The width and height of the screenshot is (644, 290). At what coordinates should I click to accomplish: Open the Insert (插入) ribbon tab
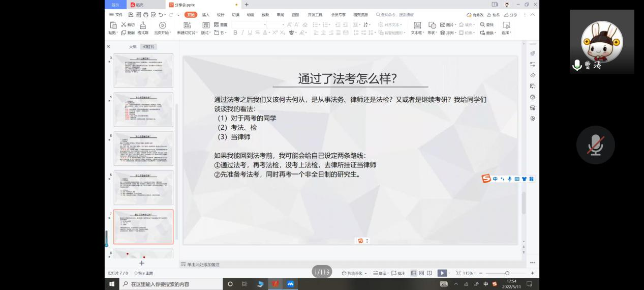tap(205, 15)
